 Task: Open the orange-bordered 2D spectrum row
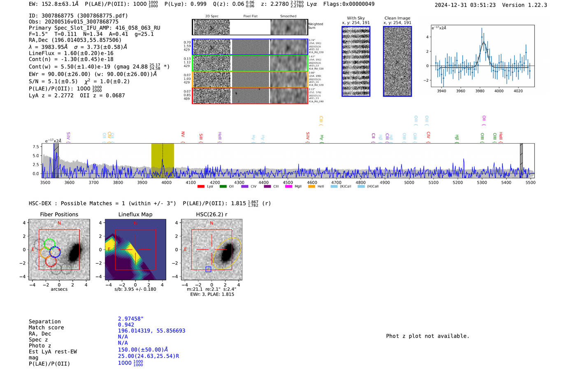click(250, 79)
